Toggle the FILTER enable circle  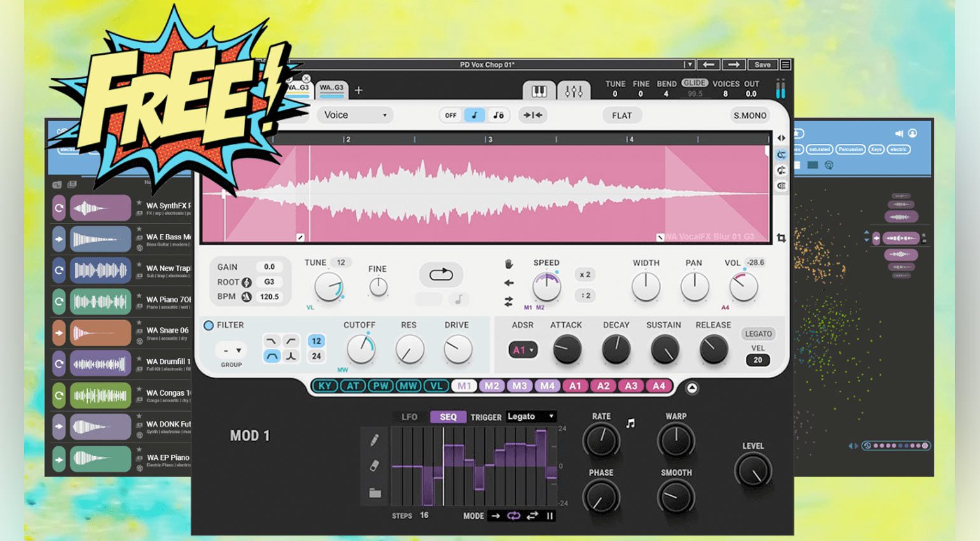[208, 325]
